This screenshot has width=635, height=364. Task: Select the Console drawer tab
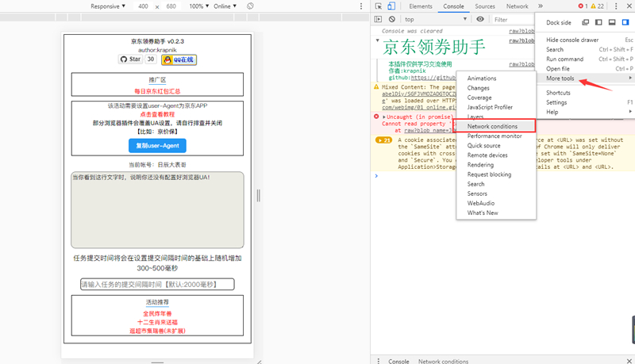398,361
